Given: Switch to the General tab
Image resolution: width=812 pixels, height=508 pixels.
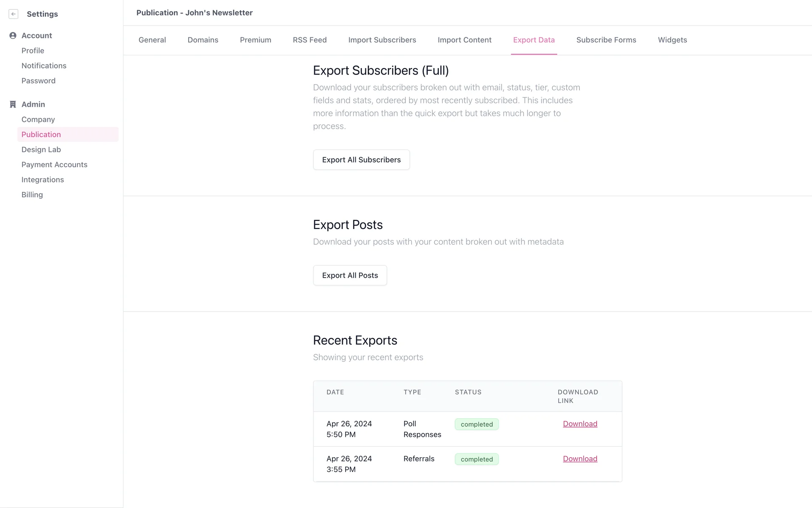Looking at the screenshot, I should pos(152,40).
